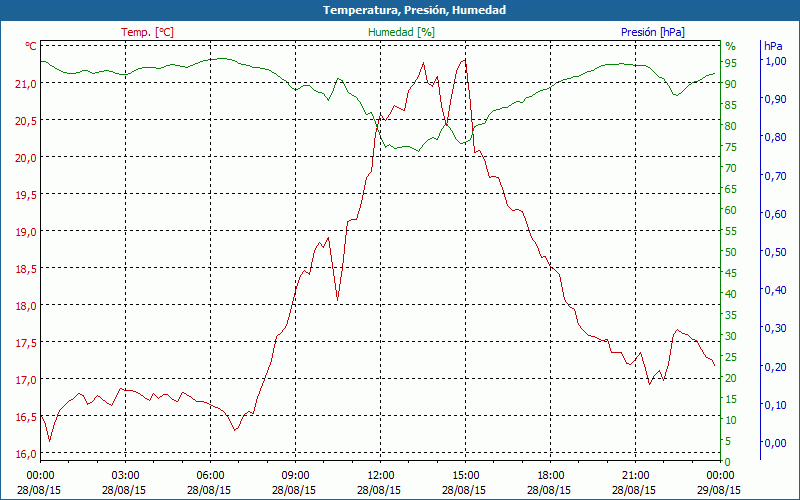Click the 0,80 pressure axis value
Image resolution: width=800 pixels, height=500 pixels.
pos(775,137)
